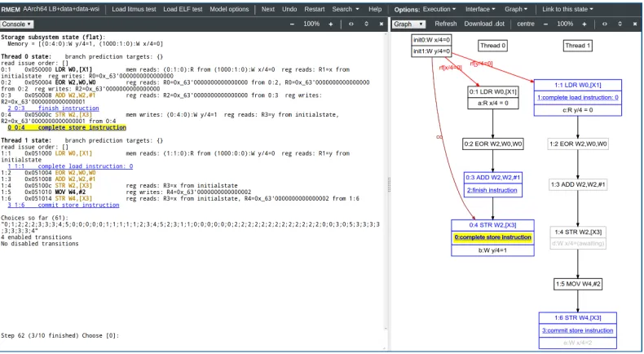Click the console zoom-in plus icon
This screenshot has width=644, height=354.
pos(331,24)
